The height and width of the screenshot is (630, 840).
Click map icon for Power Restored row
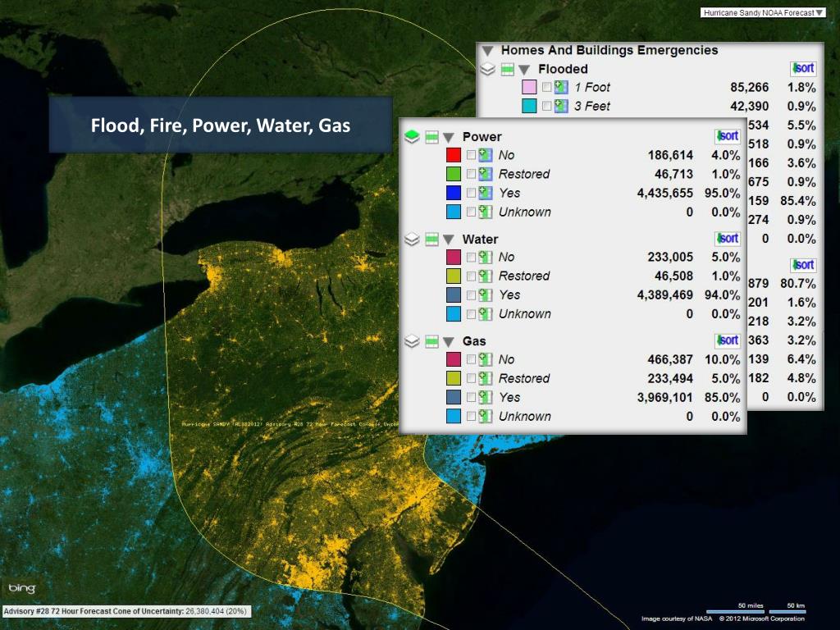(x=486, y=174)
